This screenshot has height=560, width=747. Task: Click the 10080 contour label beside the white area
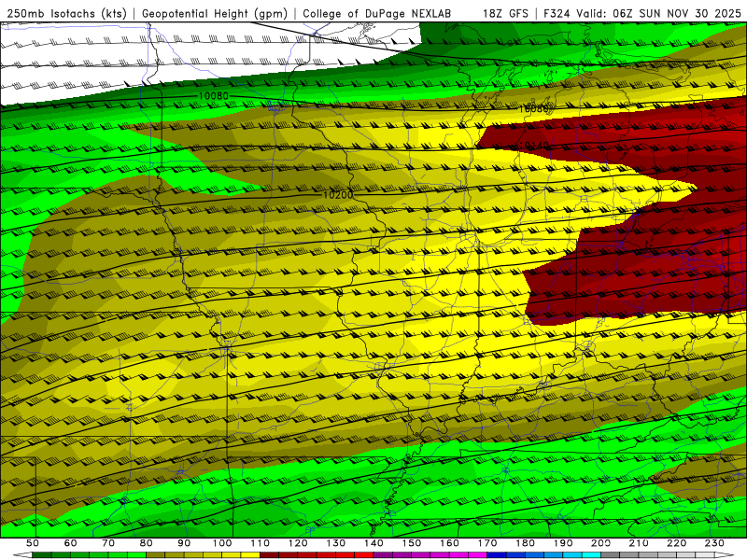click(x=214, y=96)
